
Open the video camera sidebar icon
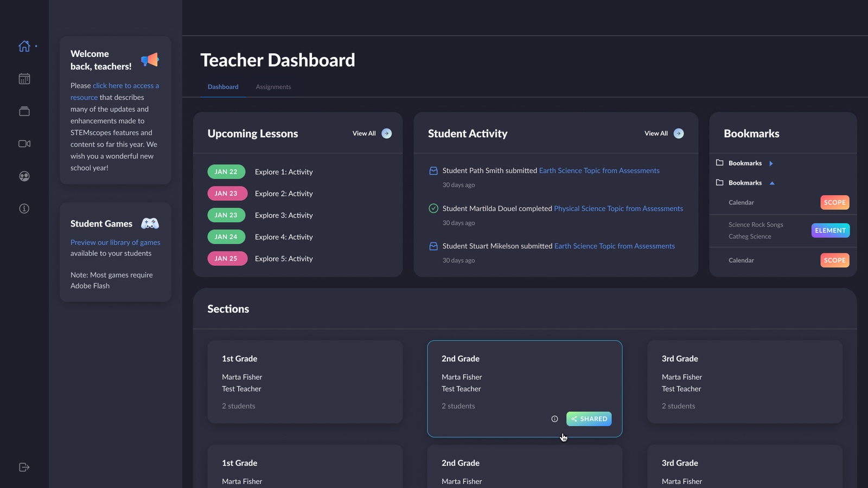pos(24,144)
